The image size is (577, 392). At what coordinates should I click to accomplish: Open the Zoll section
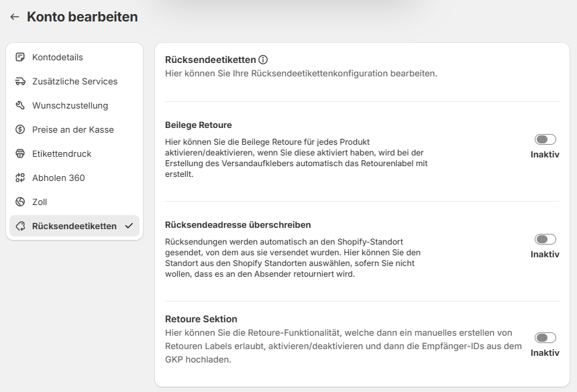pos(74,202)
